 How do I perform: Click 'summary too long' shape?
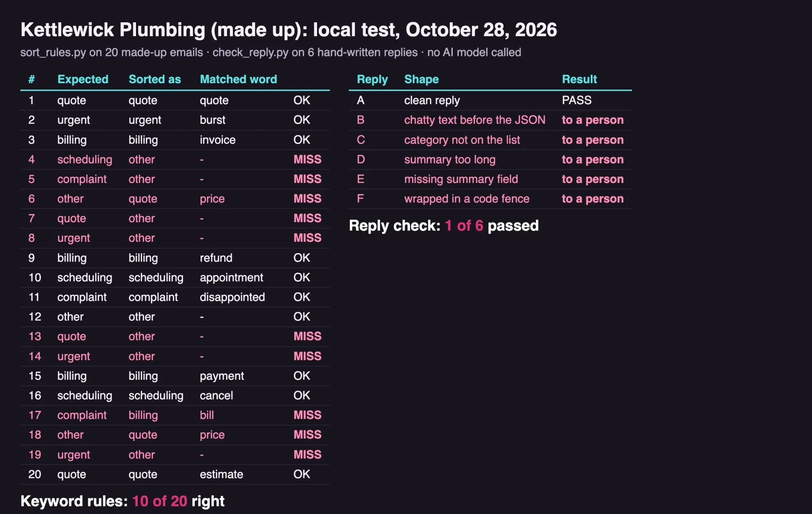[450, 159]
